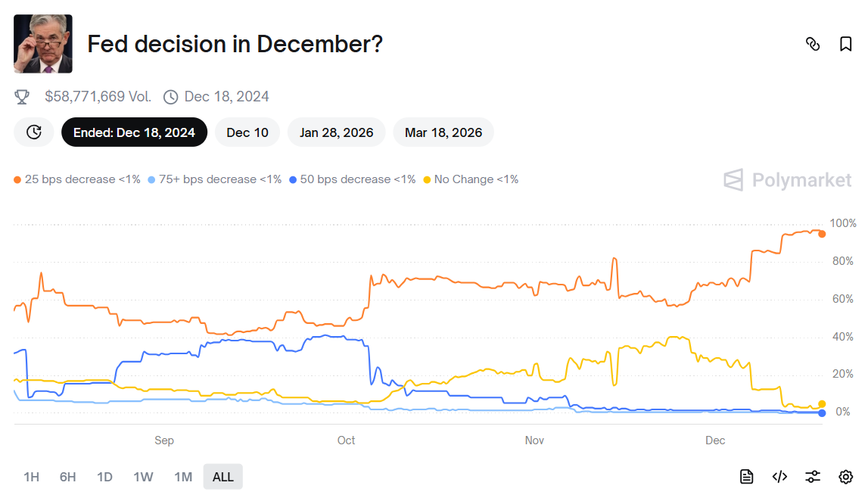Click the copy link icon

coord(813,44)
